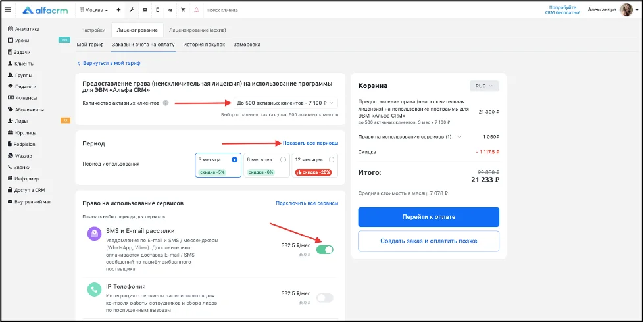The image size is (644, 323).
Task: Click the Podpislon document icon
Action: click(x=11, y=144)
